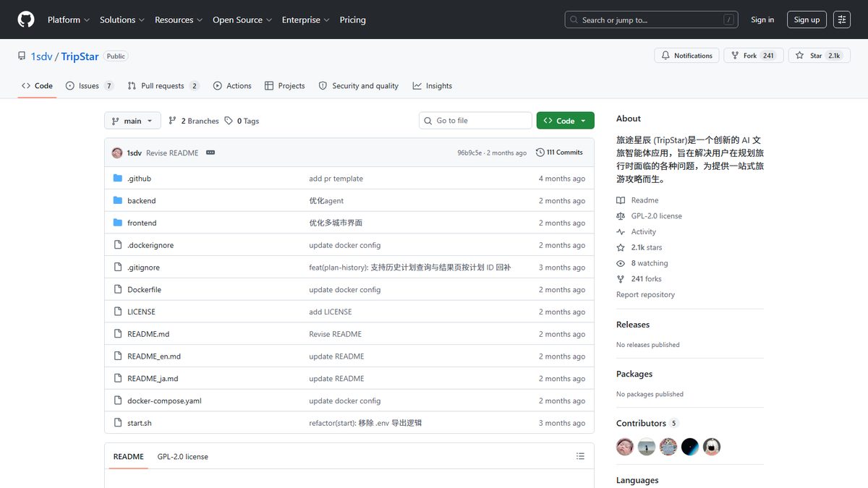Click the watching eye icon

(x=621, y=263)
